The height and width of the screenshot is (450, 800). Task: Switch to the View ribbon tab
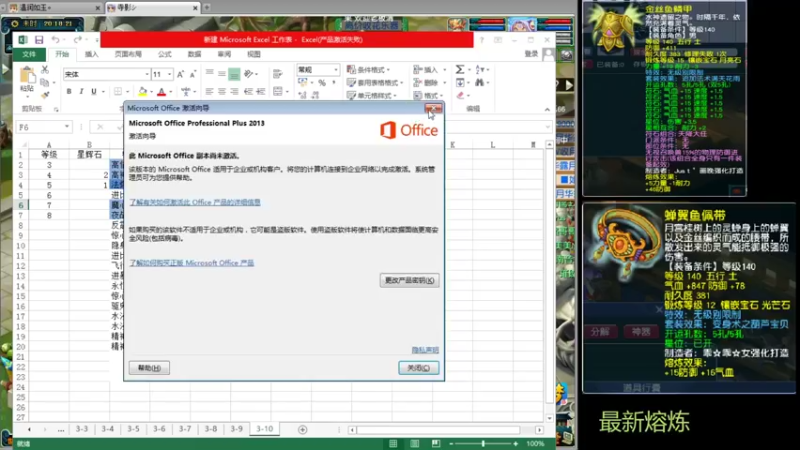(254, 54)
